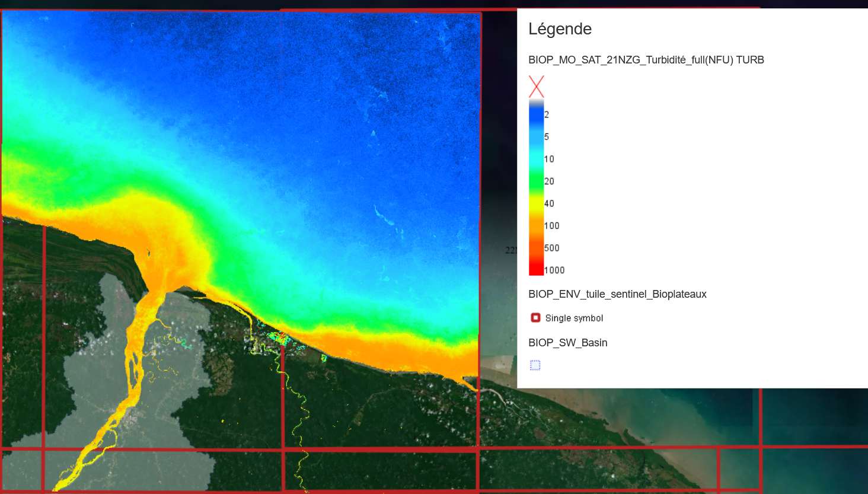
Task: Click the legend value label 5
Action: (547, 137)
